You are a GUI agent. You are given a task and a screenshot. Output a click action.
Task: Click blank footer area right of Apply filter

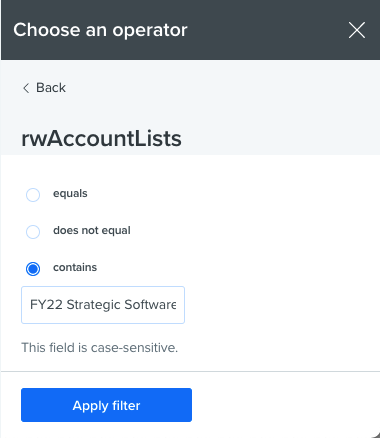(x=283, y=405)
